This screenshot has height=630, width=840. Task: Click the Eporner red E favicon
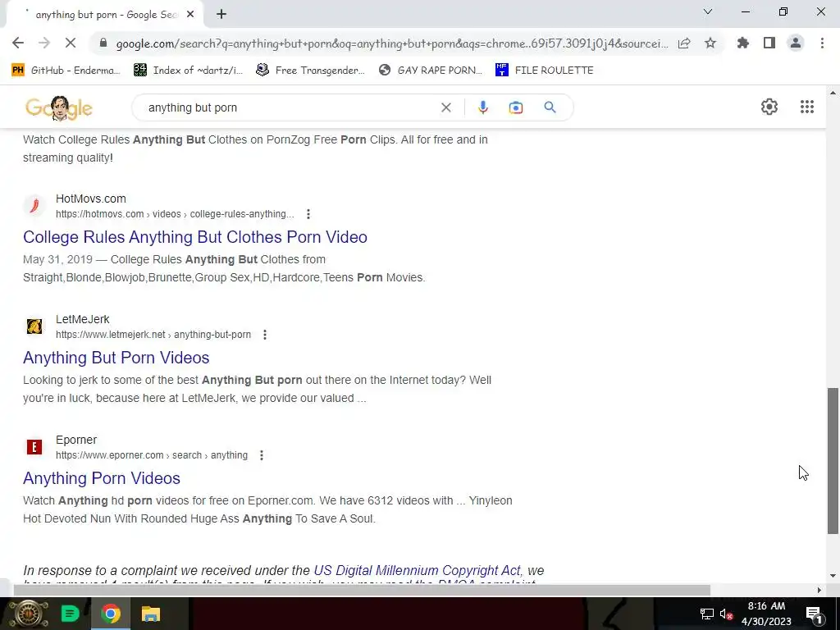pos(34,447)
